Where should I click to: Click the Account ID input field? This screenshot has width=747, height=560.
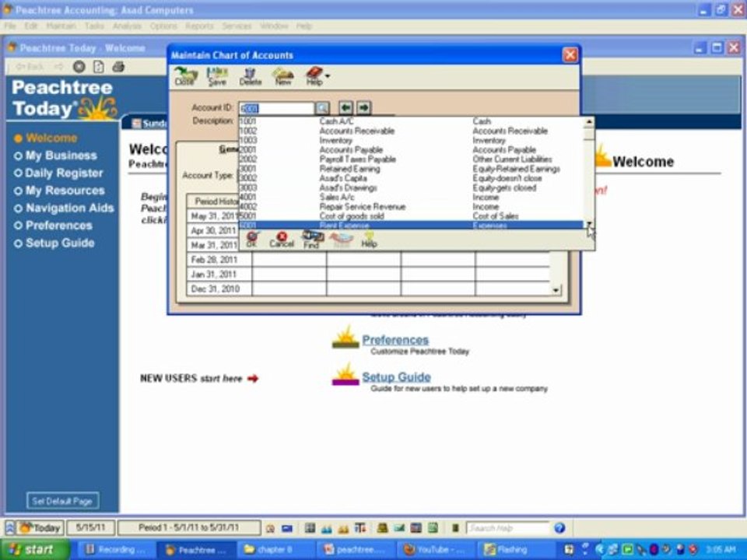276,108
